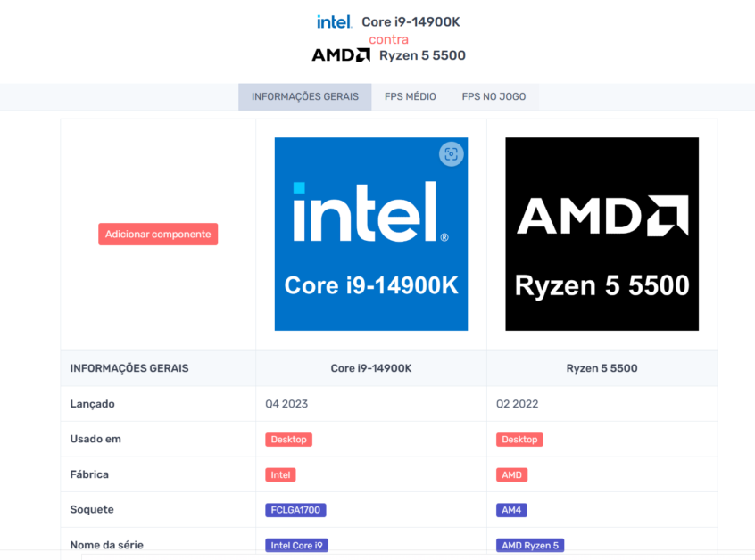755x560 pixels.
Task: Click the Ryzen 5 5500 title in the header
Action: [x=422, y=55]
